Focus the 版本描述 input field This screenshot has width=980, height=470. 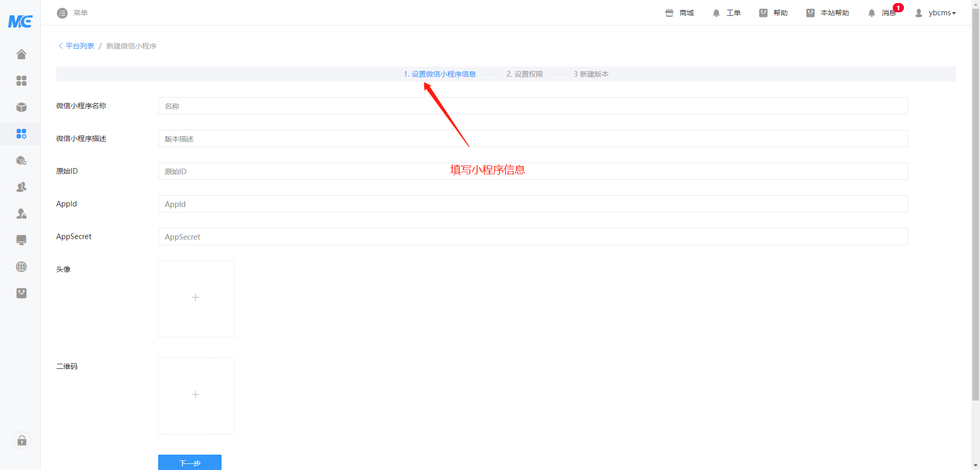coord(533,138)
